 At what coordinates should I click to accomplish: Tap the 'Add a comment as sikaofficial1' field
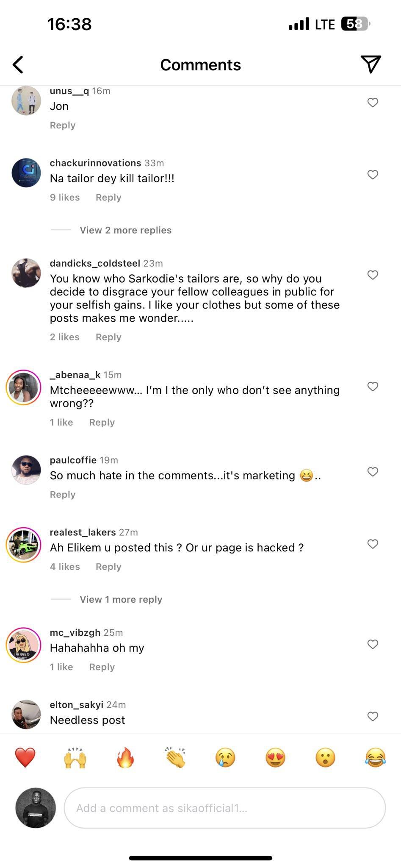click(x=224, y=808)
